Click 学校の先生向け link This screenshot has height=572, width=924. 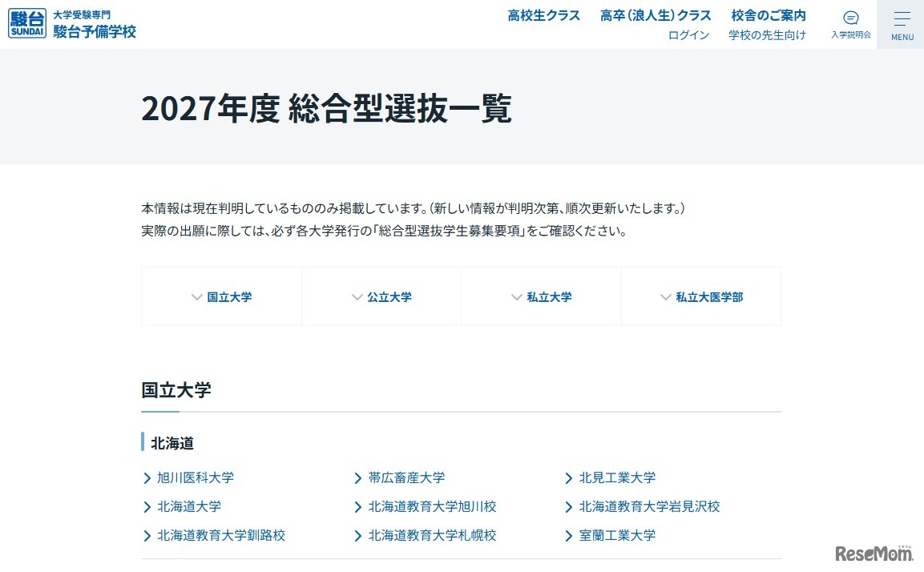pyautogui.click(x=767, y=34)
